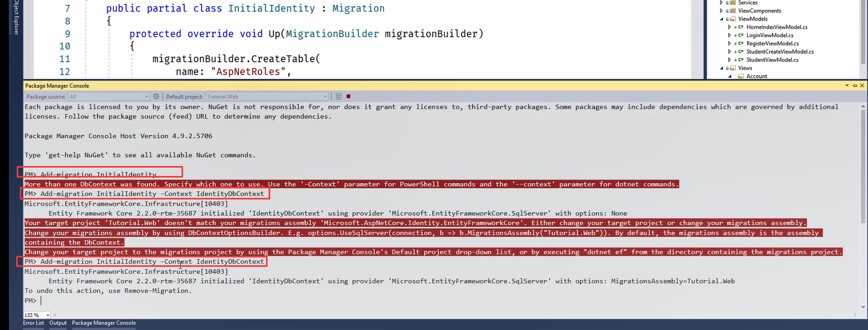Switch to the Output tab
Image resolution: width=868 pixels, height=330 pixels.
click(x=58, y=323)
